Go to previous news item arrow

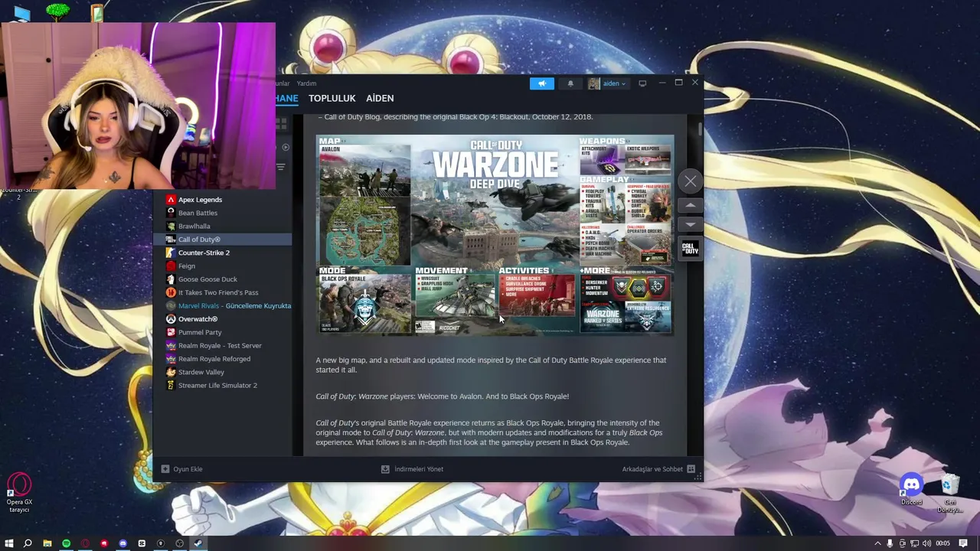point(691,205)
